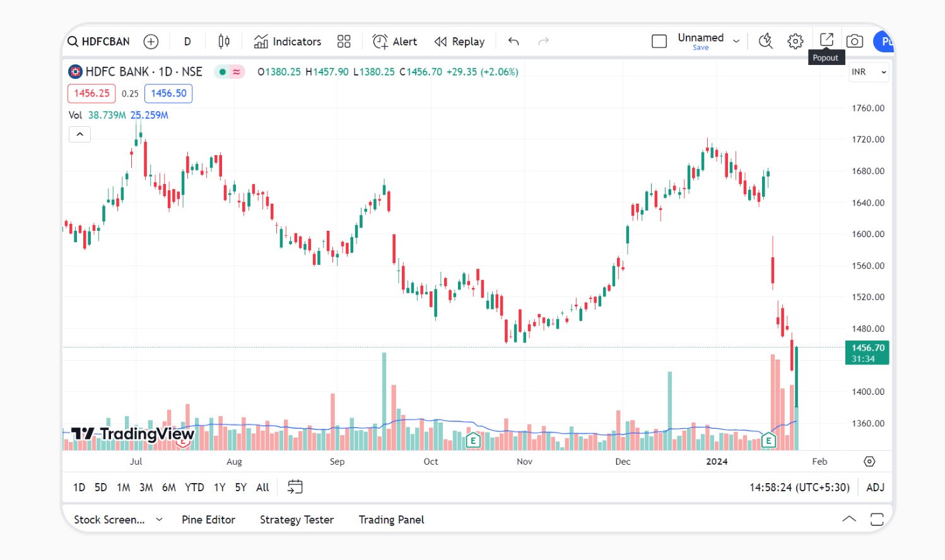This screenshot has height=560, width=945.
Task: Open the candlestick chart type selector
Action: coord(224,42)
